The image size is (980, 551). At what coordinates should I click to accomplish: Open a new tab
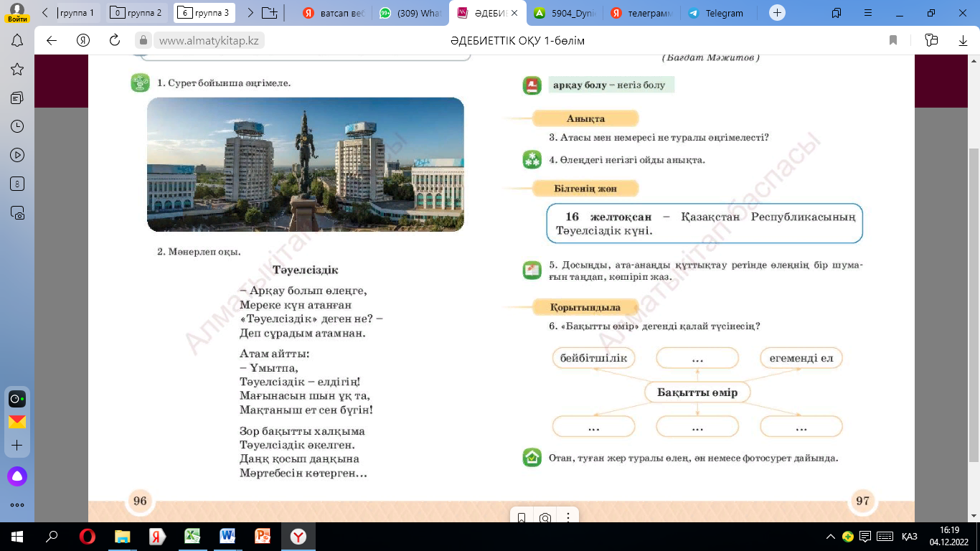coord(778,13)
